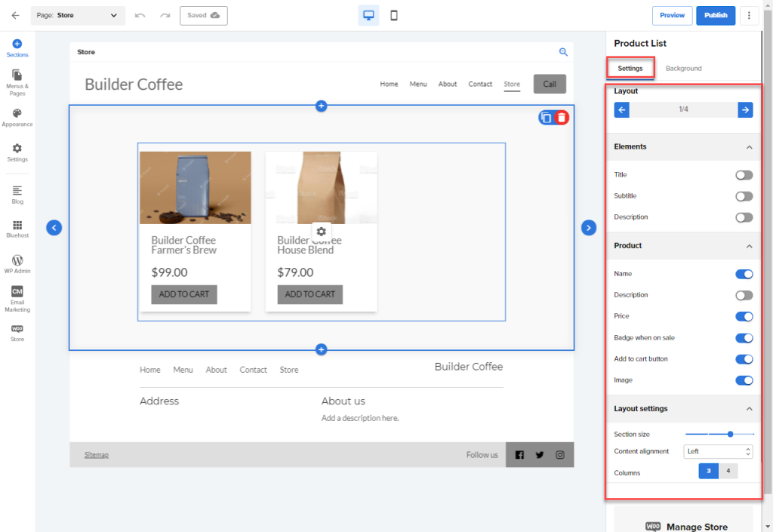Click Menu in the site header nav
Image resolution: width=773 pixels, height=532 pixels.
pos(418,84)
